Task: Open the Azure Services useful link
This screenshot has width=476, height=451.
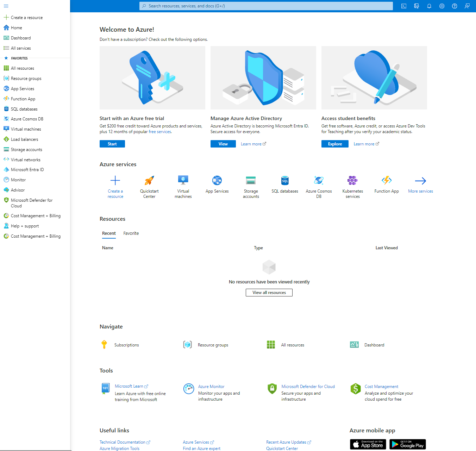Action: (198, 442)
